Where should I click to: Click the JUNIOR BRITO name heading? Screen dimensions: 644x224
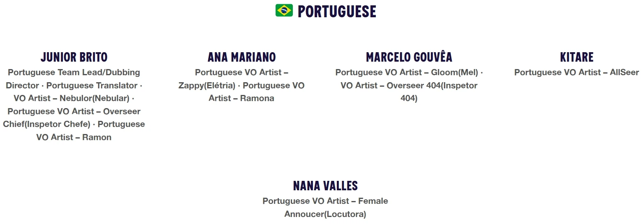tap(74, 57)
